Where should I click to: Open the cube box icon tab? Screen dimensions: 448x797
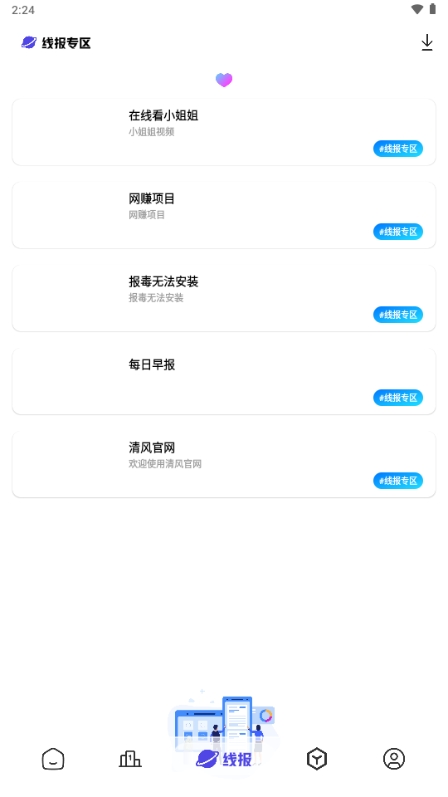click(x=317, y=759)
